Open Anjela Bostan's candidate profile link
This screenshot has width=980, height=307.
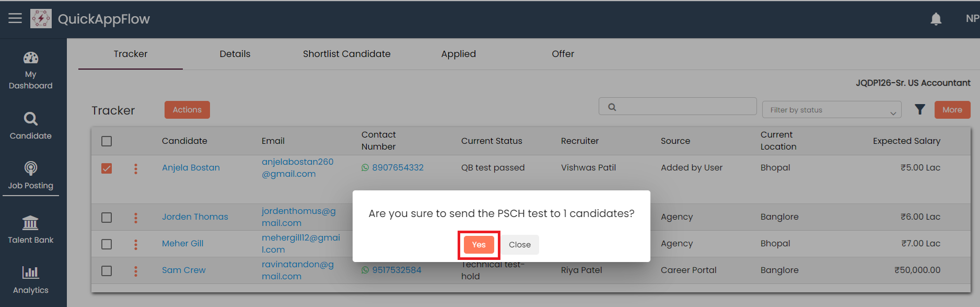coord(191,167)
